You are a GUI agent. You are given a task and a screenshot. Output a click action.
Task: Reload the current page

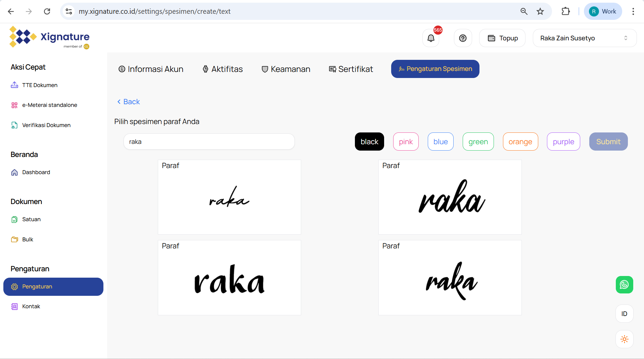pyautogui.click(x=47, y=11)
